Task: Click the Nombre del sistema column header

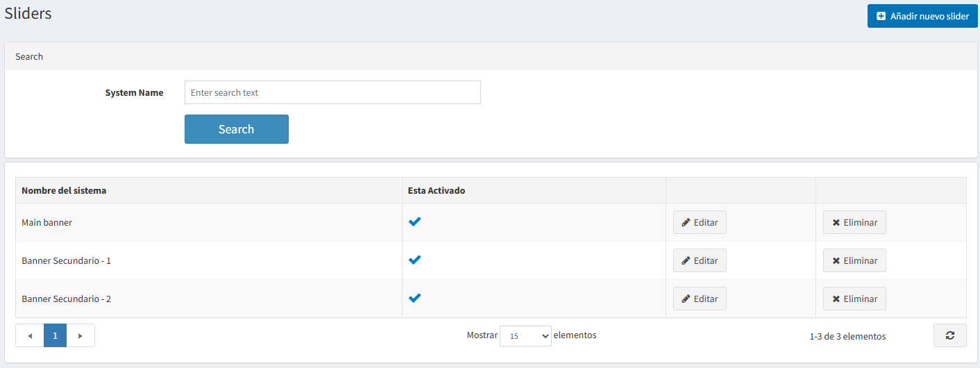Action: pos(64,190)
